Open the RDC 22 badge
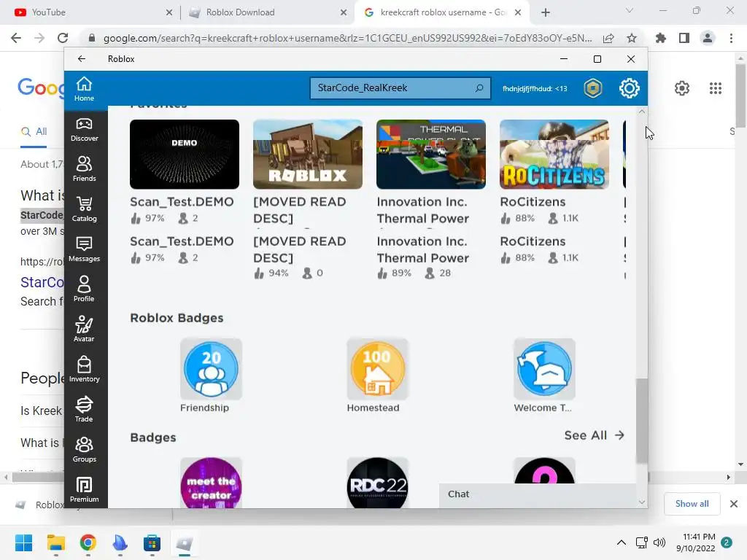The image size is (747, 560). click(x=378, y=483)
